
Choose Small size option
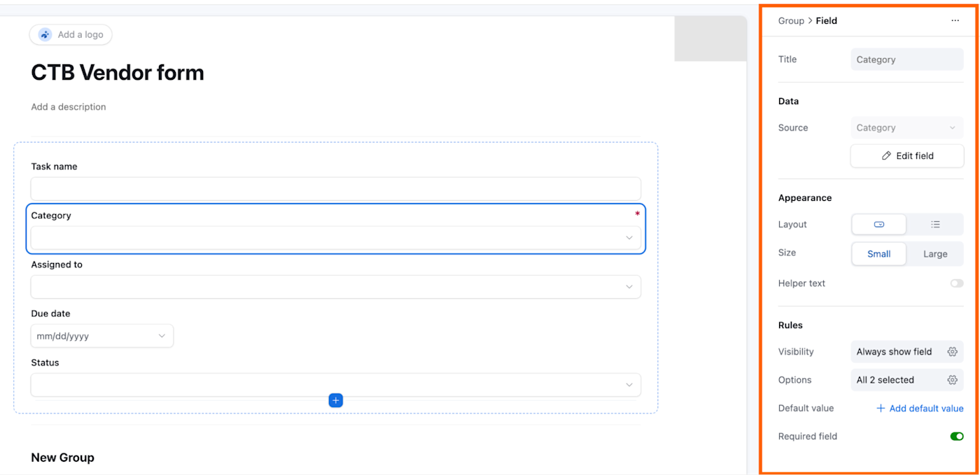(x=879, y=254)
